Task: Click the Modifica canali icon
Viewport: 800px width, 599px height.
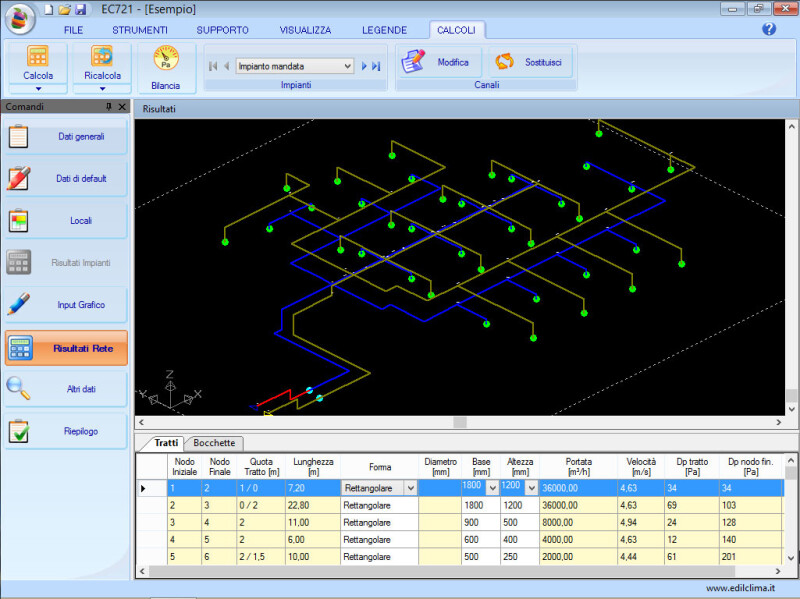Action: [415, 62]
